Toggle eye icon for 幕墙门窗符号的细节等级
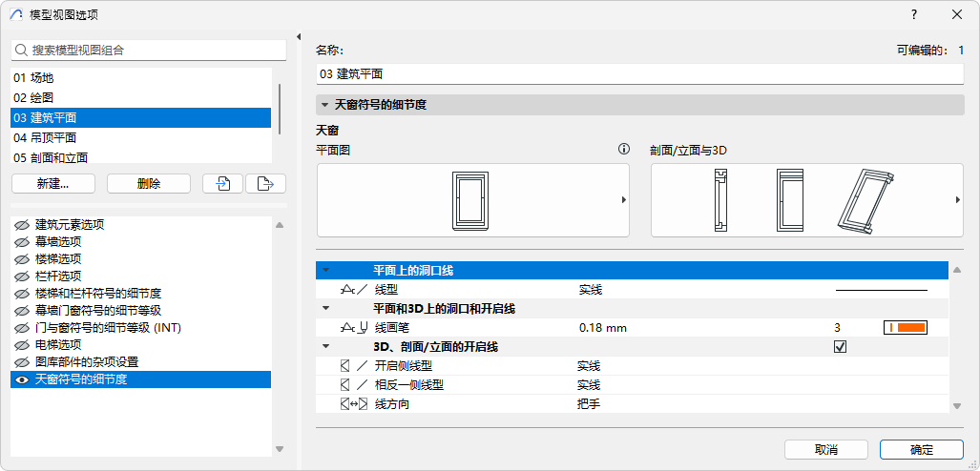 click(22, 311)
